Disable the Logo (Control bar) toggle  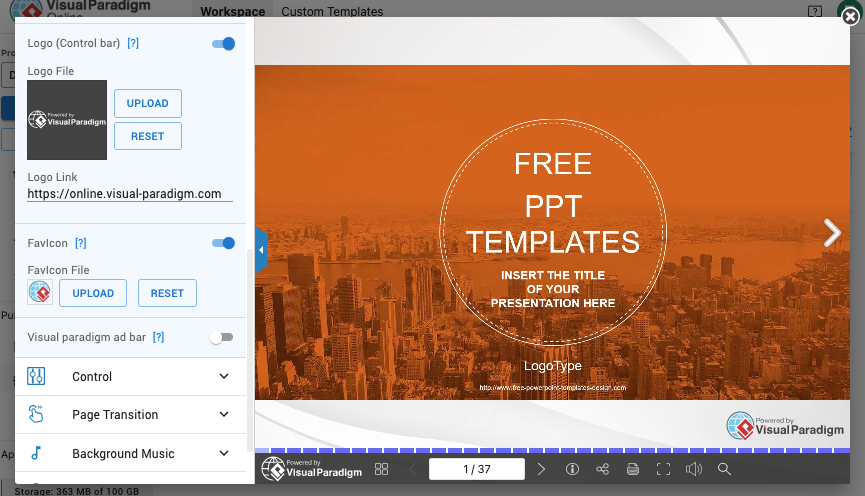[x=223, y=44]
